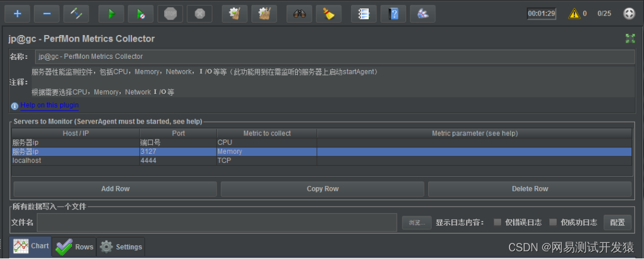
Task: Switch to the Chart tab
Action: tap(30, 247)
